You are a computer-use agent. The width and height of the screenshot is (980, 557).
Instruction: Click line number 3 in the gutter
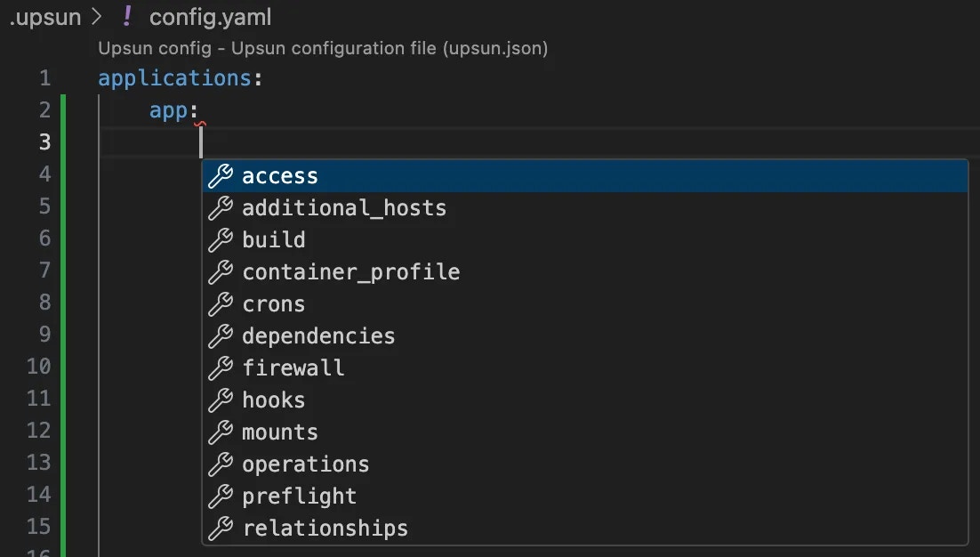pyautogui.click(x=45, y=141)
